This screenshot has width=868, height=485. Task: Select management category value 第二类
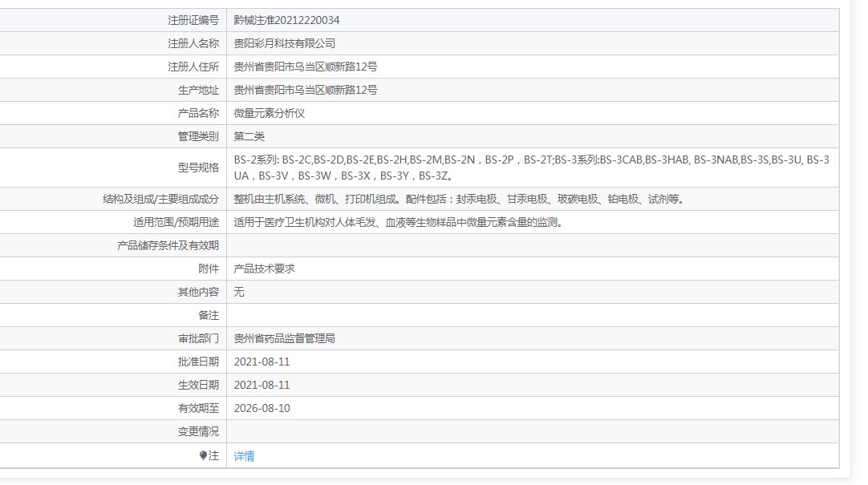pyautogui.click(x=249, y=136)
